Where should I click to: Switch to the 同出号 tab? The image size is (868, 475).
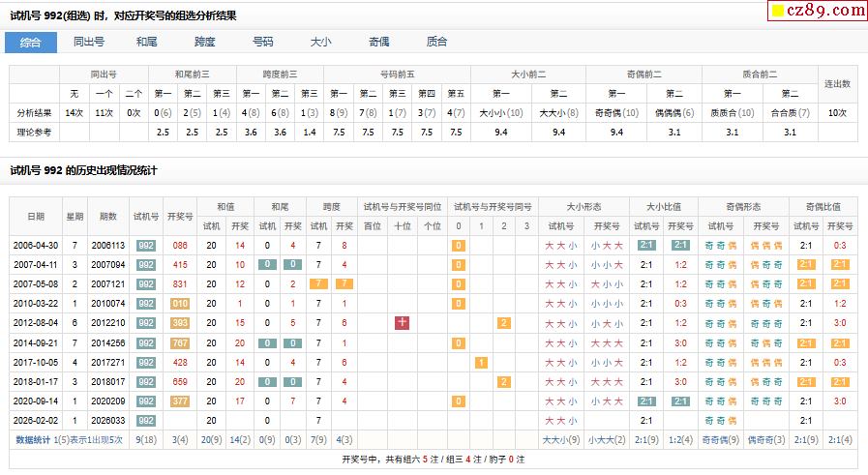[89, 43]
